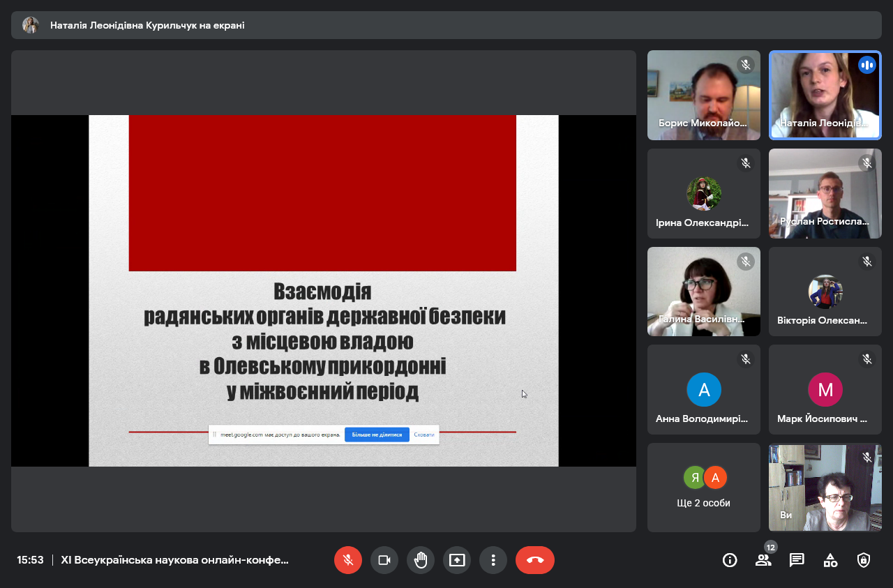Click Марк Йосипович's participant tile
This screenshot has height=588, width=893.
[825, 389]
